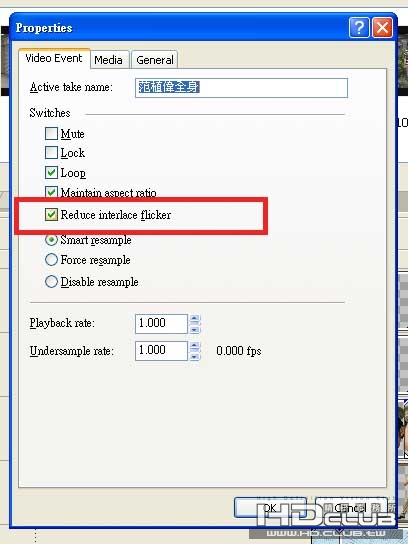This screenshot has width=408, height=544.
Task: Click the Help question mark icon
Action: click(359, 27)
